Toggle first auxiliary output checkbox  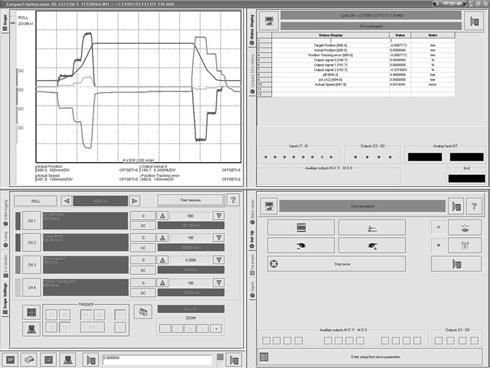pyautogui.click(x=266, y=341)
